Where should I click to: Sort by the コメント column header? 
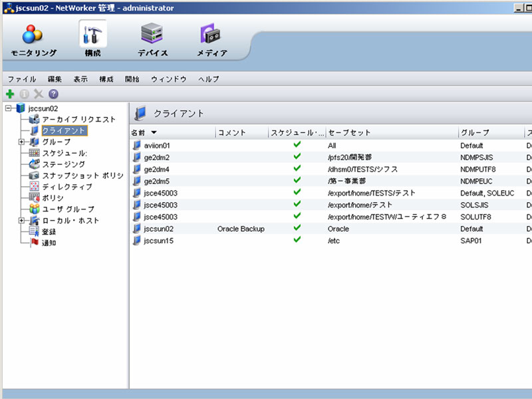click(x=242, y=132)
